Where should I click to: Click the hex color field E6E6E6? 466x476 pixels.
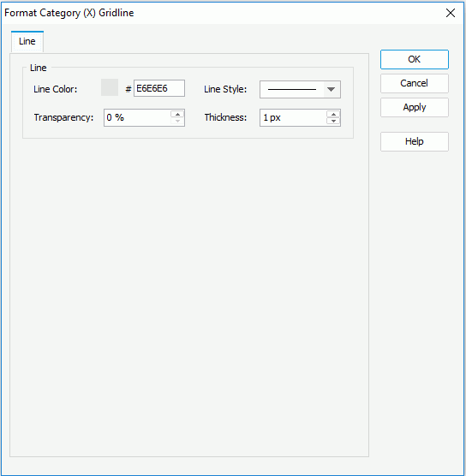(159, 88)
